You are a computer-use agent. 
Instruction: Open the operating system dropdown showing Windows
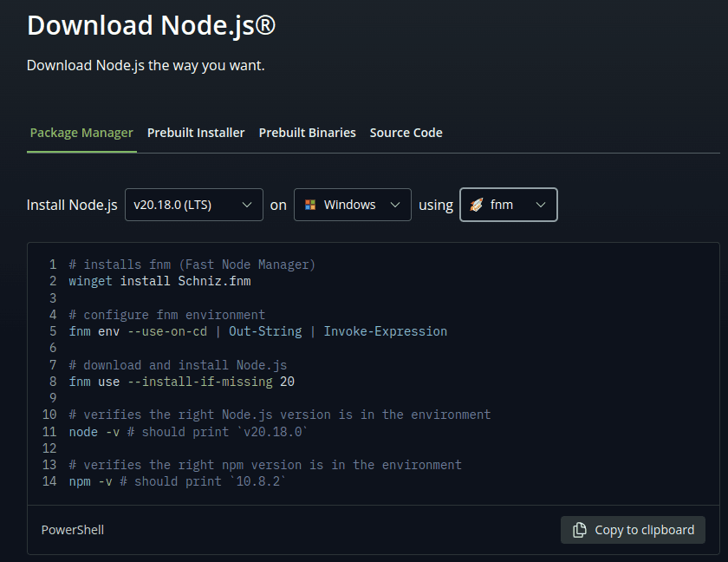coord(352,205)
